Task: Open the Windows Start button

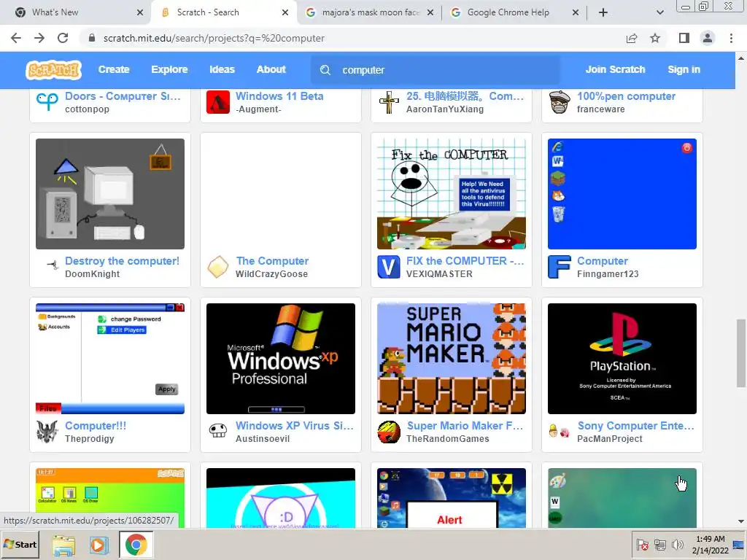Action: coord(20,544)
